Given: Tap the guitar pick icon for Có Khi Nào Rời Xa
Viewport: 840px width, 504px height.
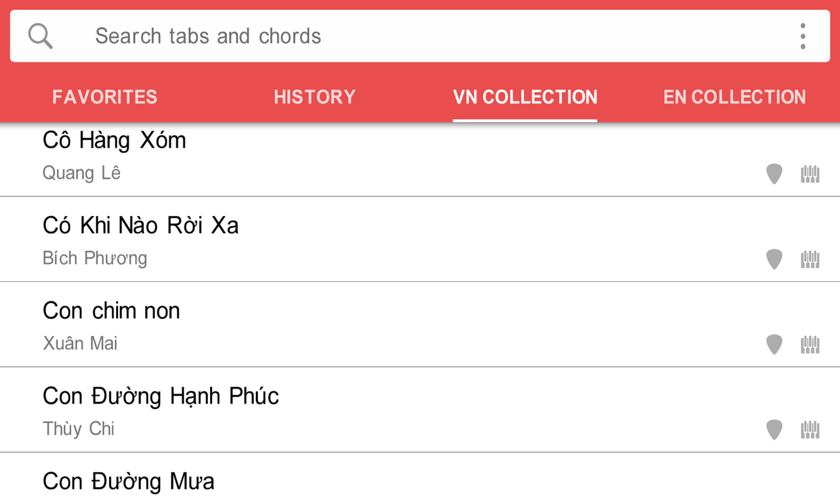Looking at the screenshot, I should 774,259.
